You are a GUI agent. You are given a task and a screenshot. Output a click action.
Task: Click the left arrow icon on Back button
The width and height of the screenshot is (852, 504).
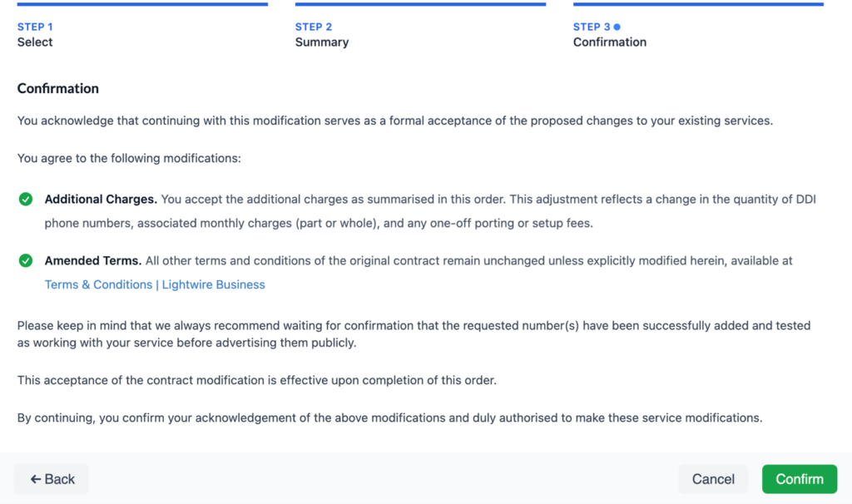33,479
